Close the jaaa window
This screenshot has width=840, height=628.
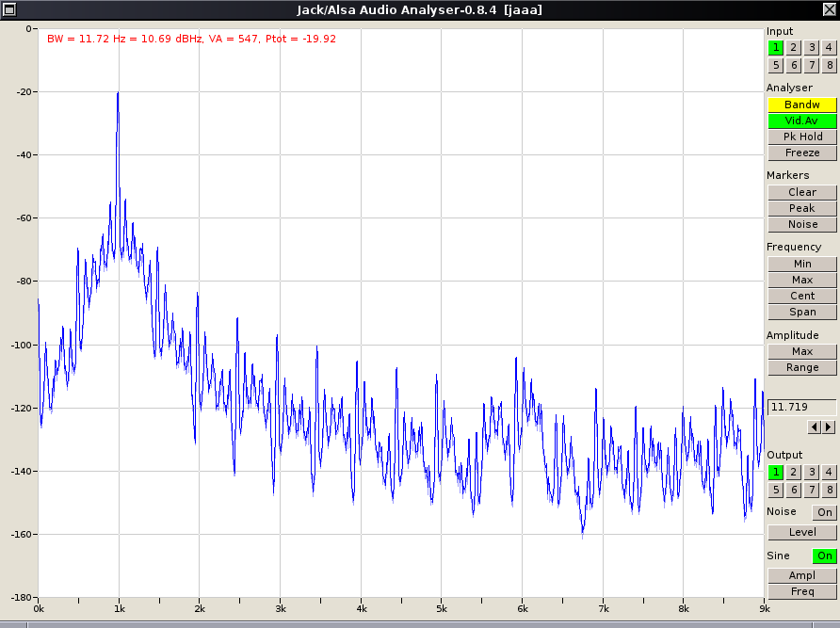pyautogui.click(x=830, y=9)
